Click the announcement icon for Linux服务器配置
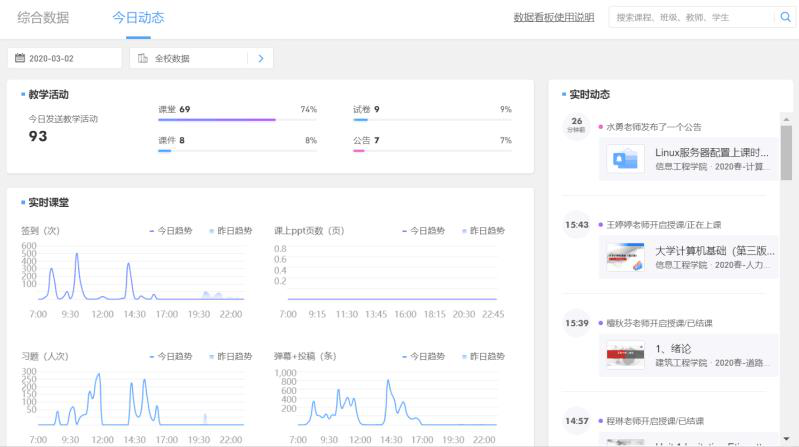Image resolution: width=799 pixels, height=447 pixels. point(625,159)
